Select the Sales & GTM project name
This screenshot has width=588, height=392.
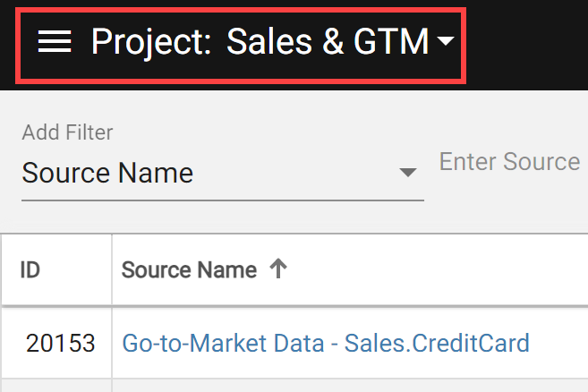click(x=328, y=41)
